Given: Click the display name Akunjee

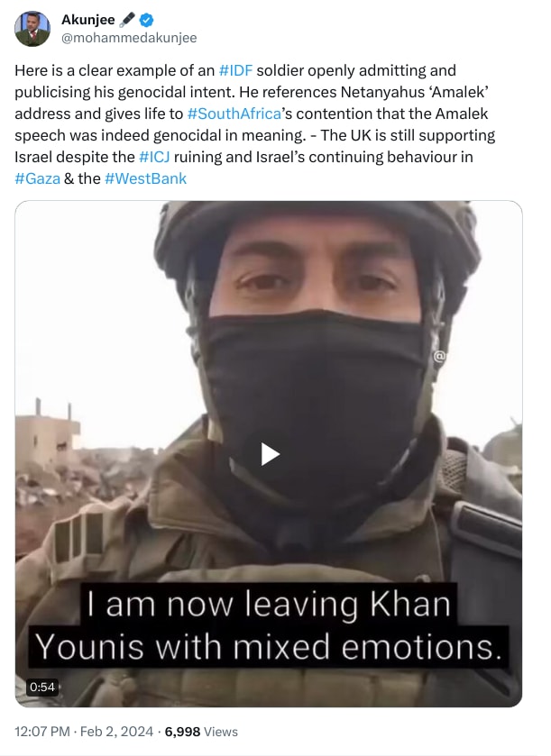Looking at the screenshot, I should click(x=87, y=20).
